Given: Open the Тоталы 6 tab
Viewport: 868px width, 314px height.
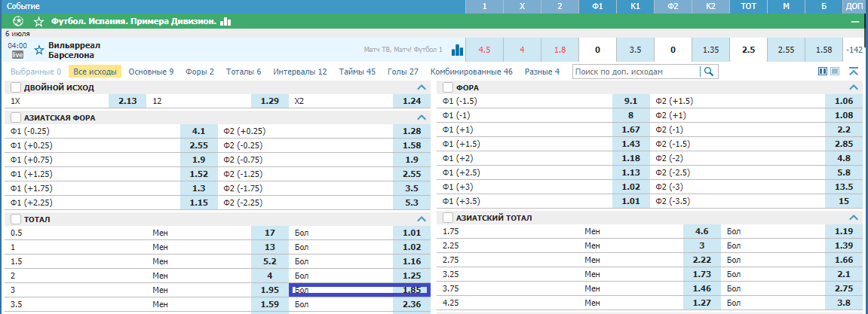Looking at the screenshot, I should (x=244, y=72).
